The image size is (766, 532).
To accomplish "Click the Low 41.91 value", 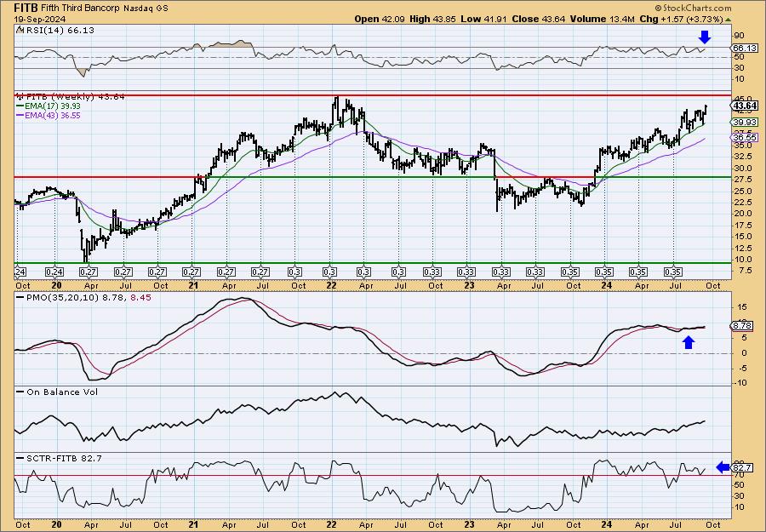I will (483, 19).
